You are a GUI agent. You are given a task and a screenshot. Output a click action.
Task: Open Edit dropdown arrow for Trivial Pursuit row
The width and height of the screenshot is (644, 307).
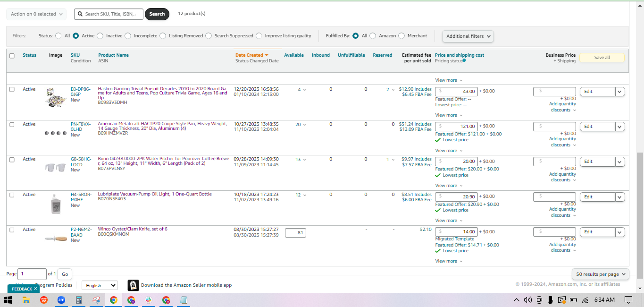(x=620, y=92)
